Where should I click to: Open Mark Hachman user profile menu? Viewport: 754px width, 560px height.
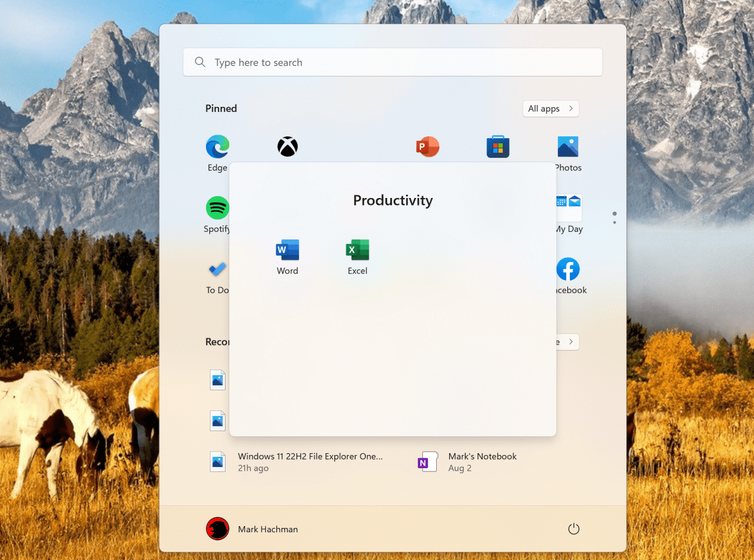click(252, 529)
